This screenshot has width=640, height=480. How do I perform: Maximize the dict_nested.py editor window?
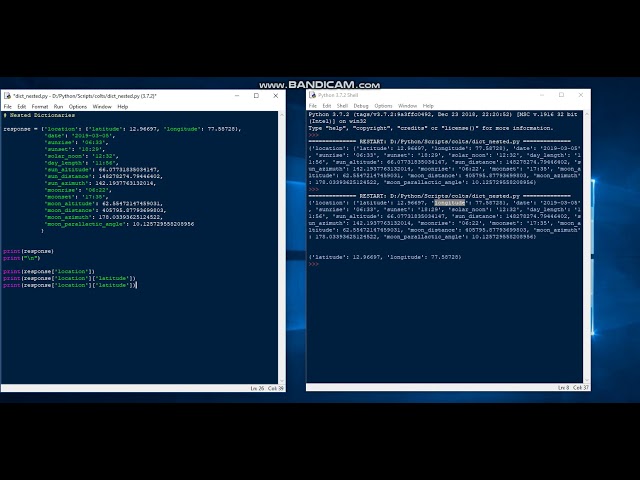(x=256, y=96)
